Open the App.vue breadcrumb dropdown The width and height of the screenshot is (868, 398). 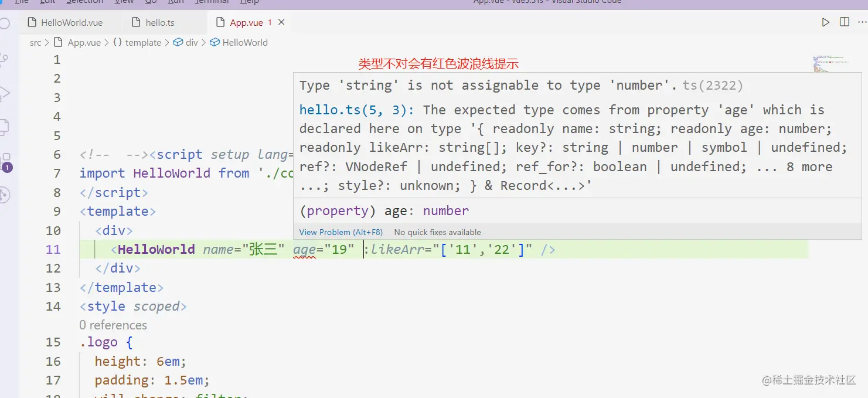(84, 42)
